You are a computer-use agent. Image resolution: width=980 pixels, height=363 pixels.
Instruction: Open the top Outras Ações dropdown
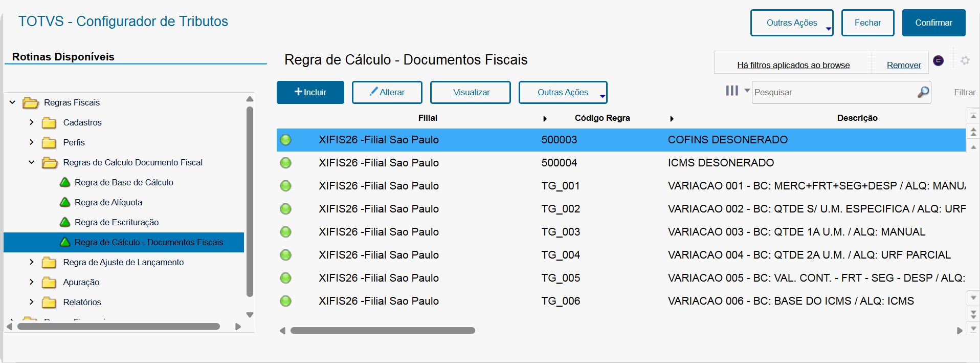pyautogui.click(x=791, y=23)
